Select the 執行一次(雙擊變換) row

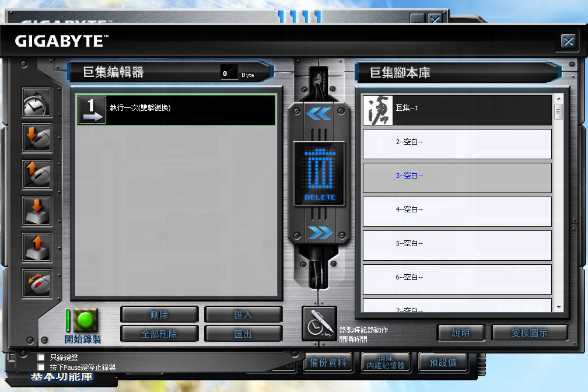coord(176,110)
